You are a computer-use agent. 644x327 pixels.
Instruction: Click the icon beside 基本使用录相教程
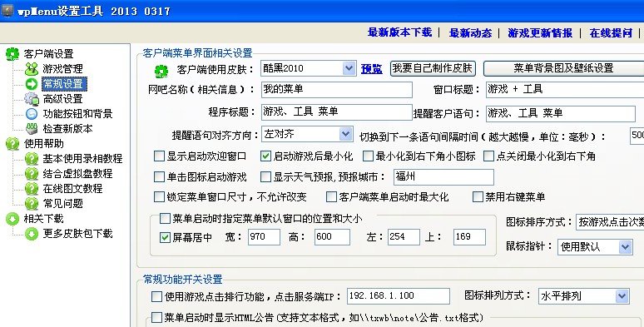[x=32, y=159]
